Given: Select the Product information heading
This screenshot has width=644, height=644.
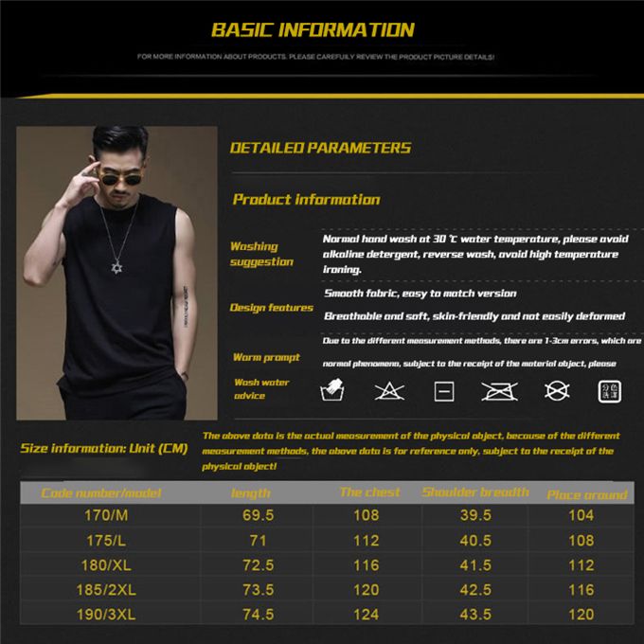Looking at the screenshot, I should coord(306,200).
